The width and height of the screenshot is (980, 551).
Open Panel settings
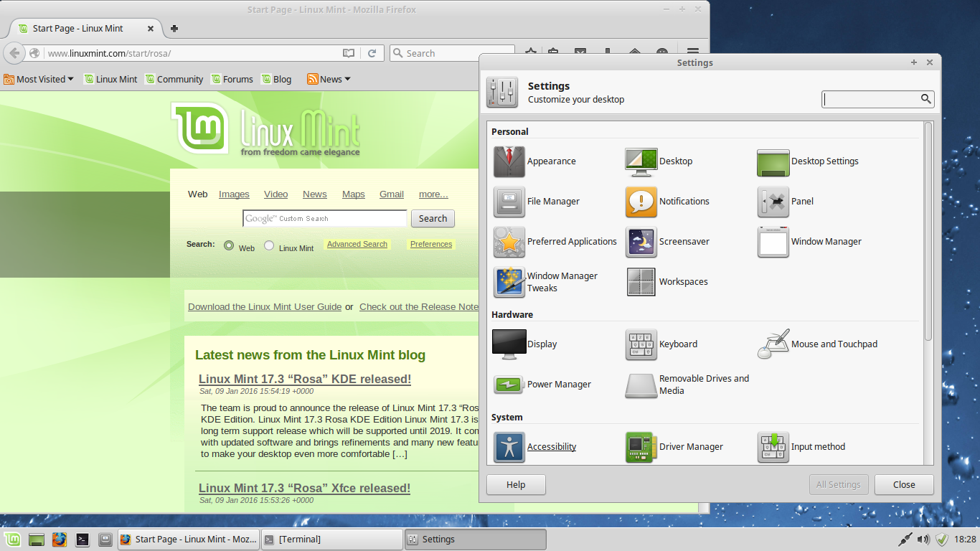tap(786, 202)
